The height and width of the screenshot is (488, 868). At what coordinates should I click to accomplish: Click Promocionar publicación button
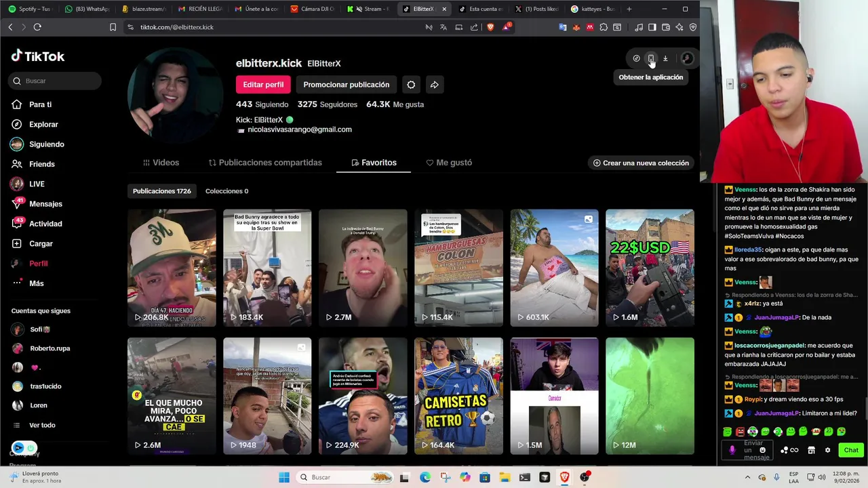coord(347,85)
